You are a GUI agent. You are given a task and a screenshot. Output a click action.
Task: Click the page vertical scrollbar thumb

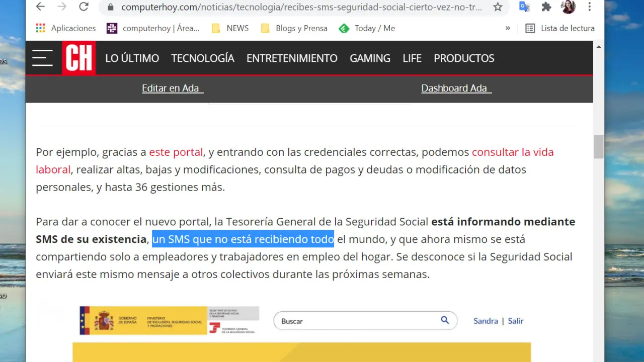tap(598, 147)
